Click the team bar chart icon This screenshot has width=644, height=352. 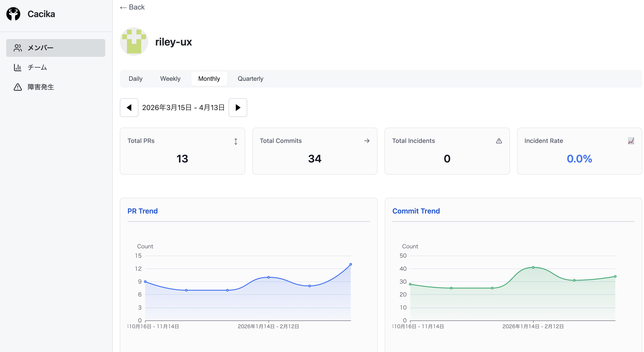(x=18, y=67)
